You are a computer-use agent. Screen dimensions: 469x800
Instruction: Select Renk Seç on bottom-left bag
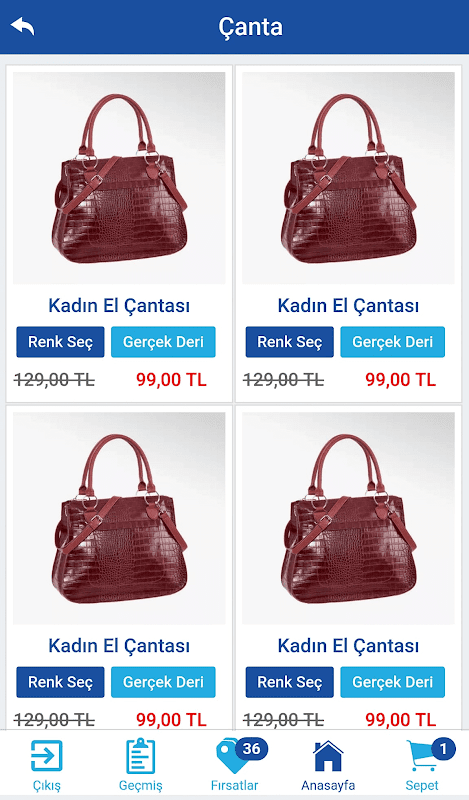[x=60, y=682]
